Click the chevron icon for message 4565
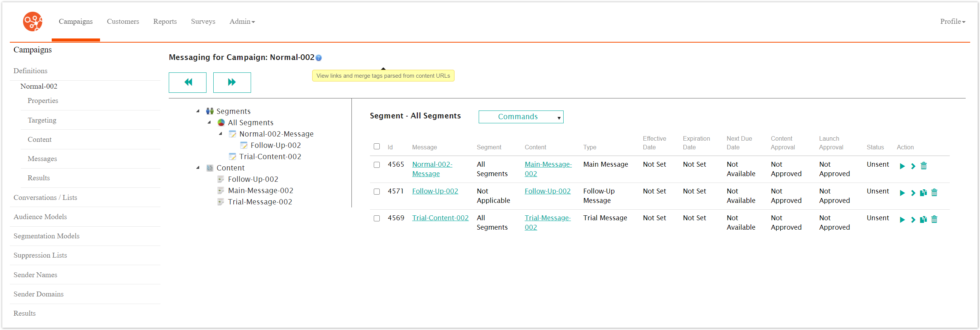Image resolution: width=980 pixels, height=330 pixels. pos(913,166)
